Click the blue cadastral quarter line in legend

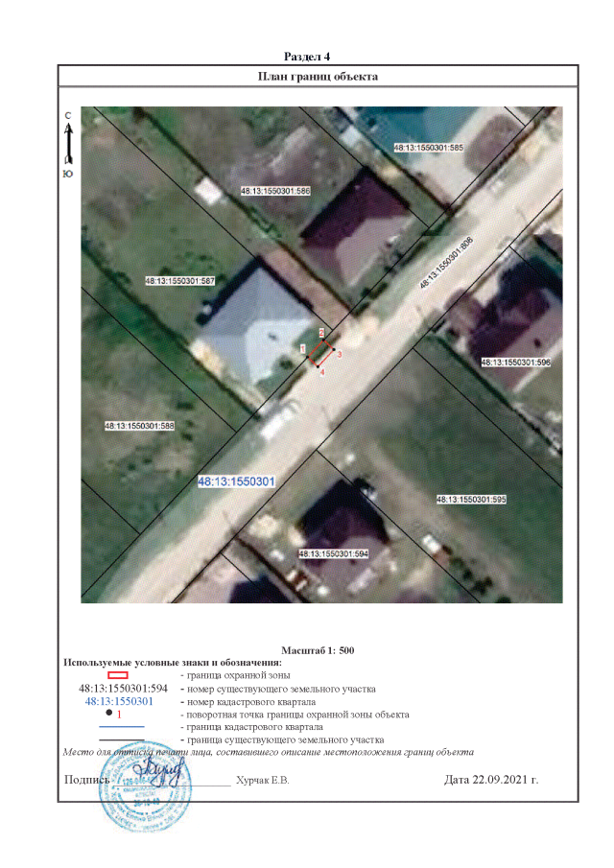click(121, 727)
